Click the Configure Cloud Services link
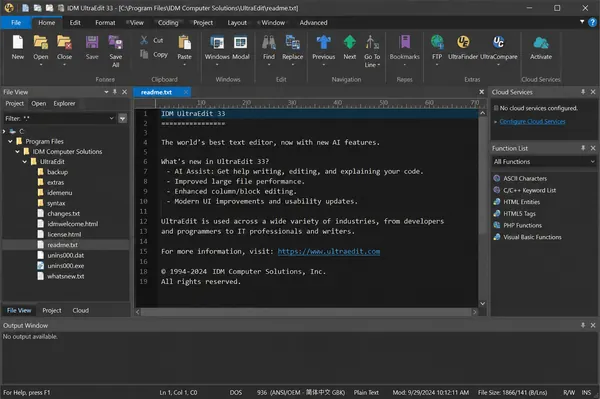 [532, 121]
